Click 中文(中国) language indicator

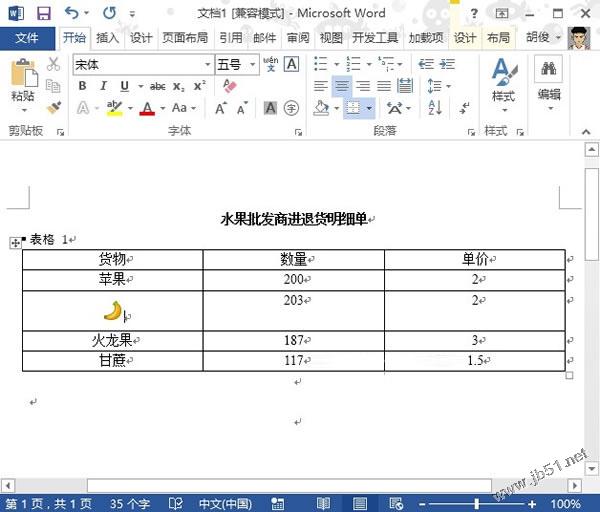tap(225, 504)
